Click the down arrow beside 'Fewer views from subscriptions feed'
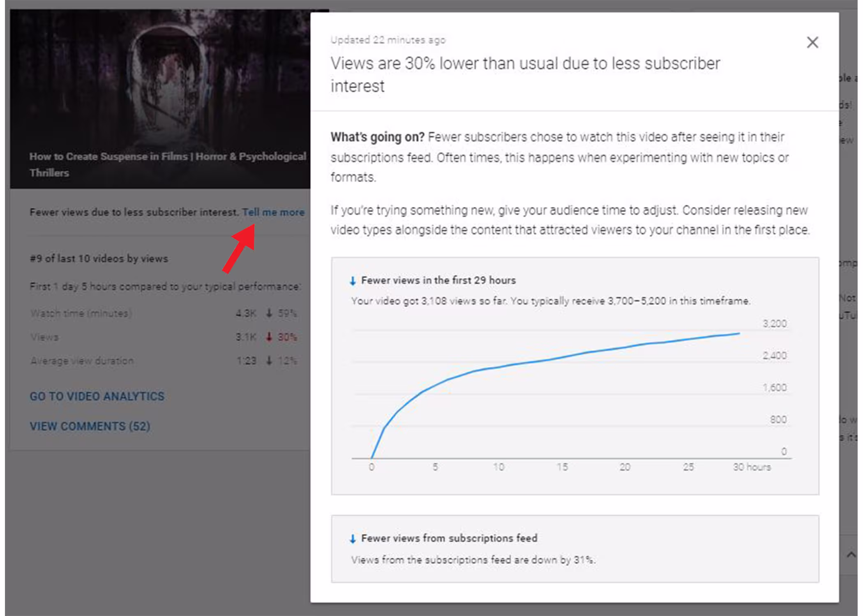863x616 pixels. coord(353,539)
